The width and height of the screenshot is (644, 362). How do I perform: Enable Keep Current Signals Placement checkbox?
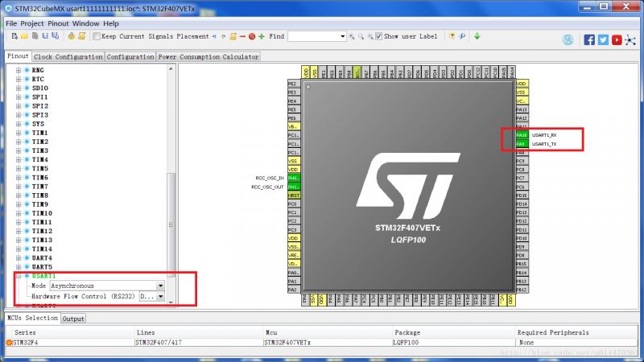(x=97, y=36)
